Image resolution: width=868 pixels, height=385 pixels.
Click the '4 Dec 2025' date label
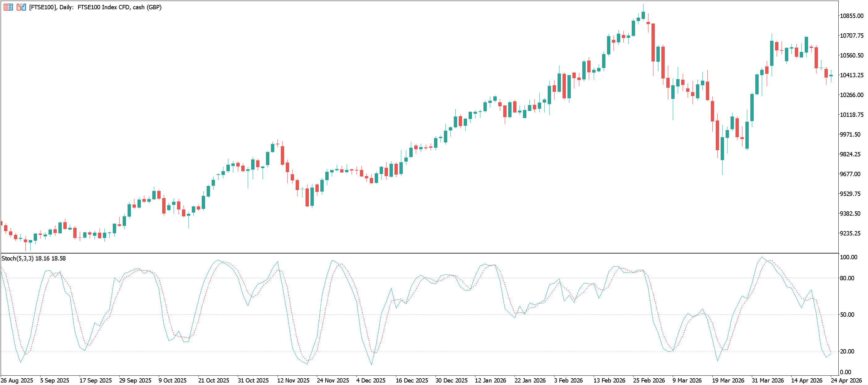coord(371,381)
